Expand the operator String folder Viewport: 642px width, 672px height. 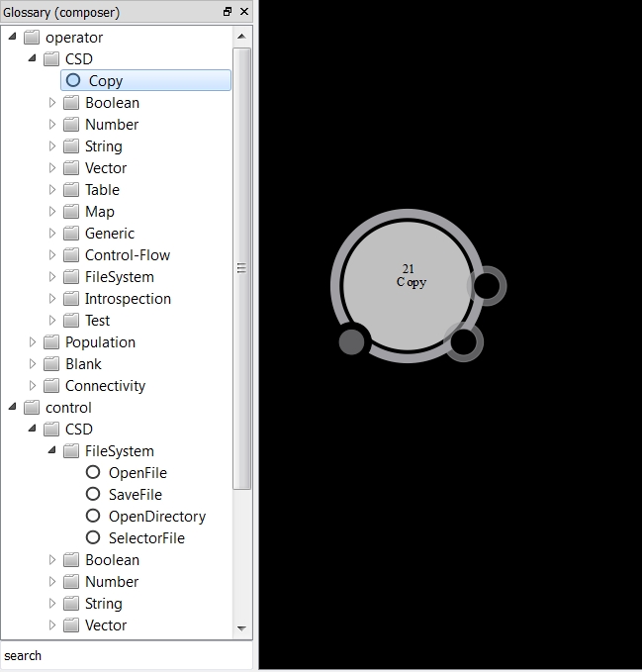52,146
